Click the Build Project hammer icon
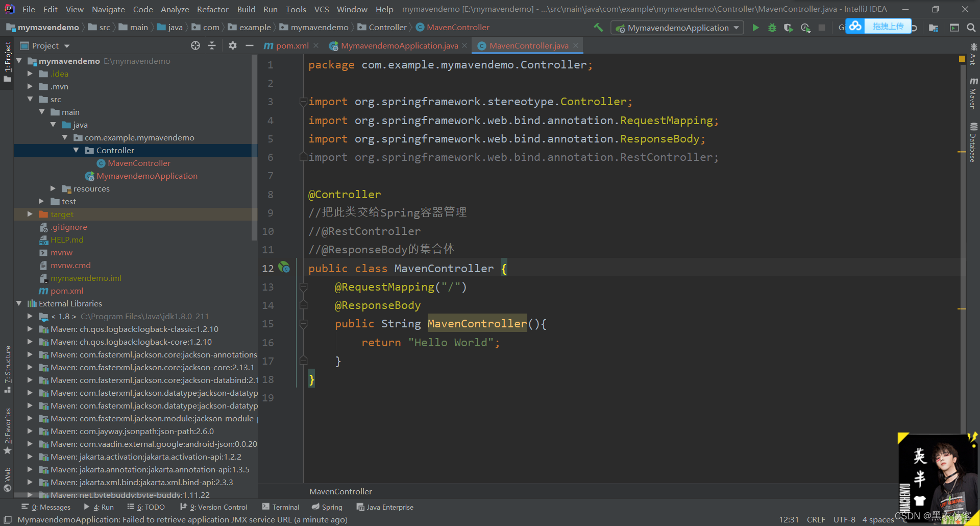 pos(598,28)
